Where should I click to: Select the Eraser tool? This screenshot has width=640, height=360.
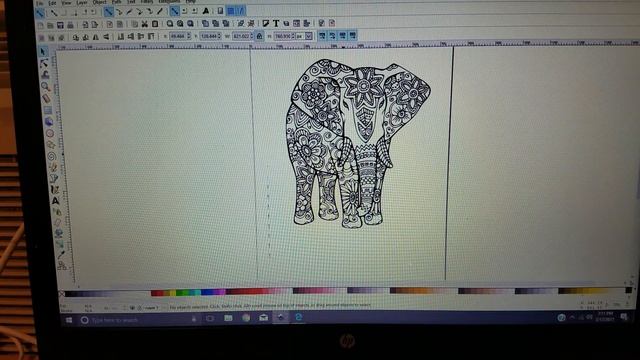pos(57,222)
